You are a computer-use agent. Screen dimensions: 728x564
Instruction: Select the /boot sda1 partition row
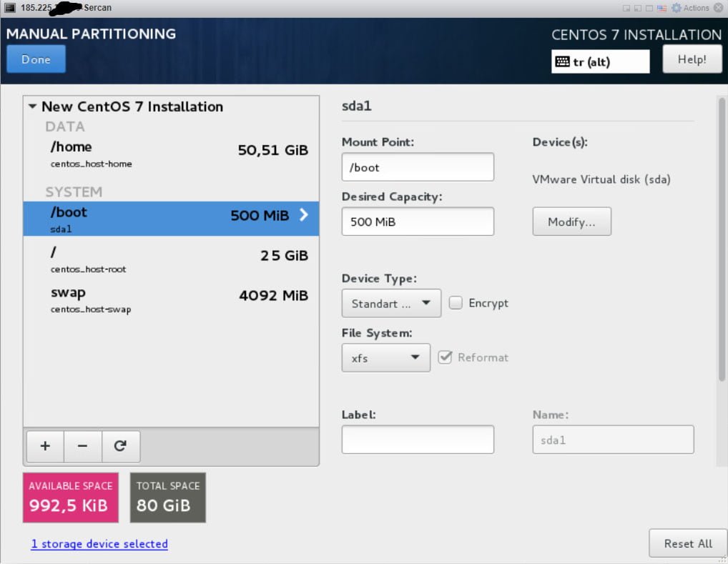pos(171,219)
